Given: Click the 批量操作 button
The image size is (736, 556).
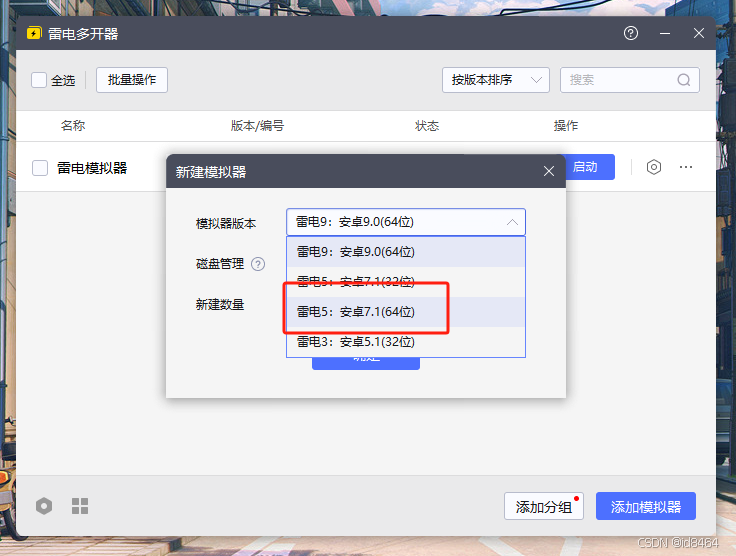Looking at the screenshot, I should pyautogui.click(x=132, y=80).
